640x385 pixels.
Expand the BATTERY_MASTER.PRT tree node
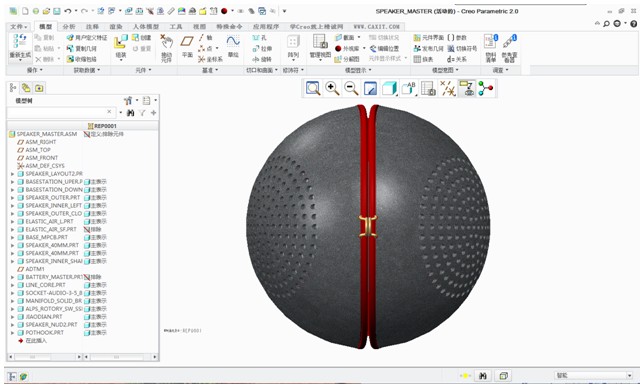(x=12, y=277)
